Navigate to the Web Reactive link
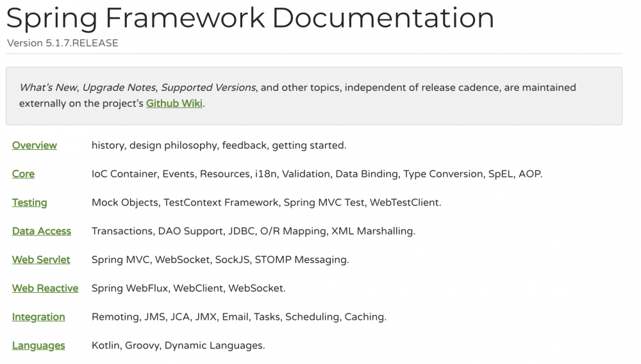Screen dimensions: 641x364 tap(45, 288)
